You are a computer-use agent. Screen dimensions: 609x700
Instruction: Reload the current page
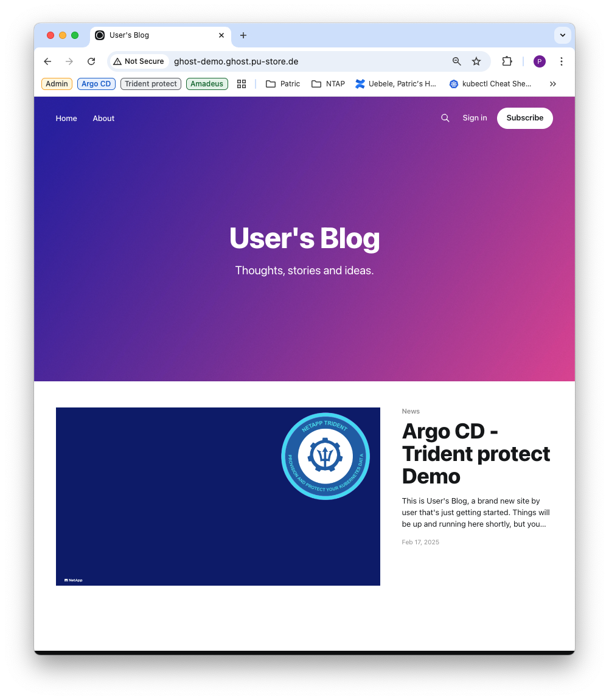click(x=91, y=61)
